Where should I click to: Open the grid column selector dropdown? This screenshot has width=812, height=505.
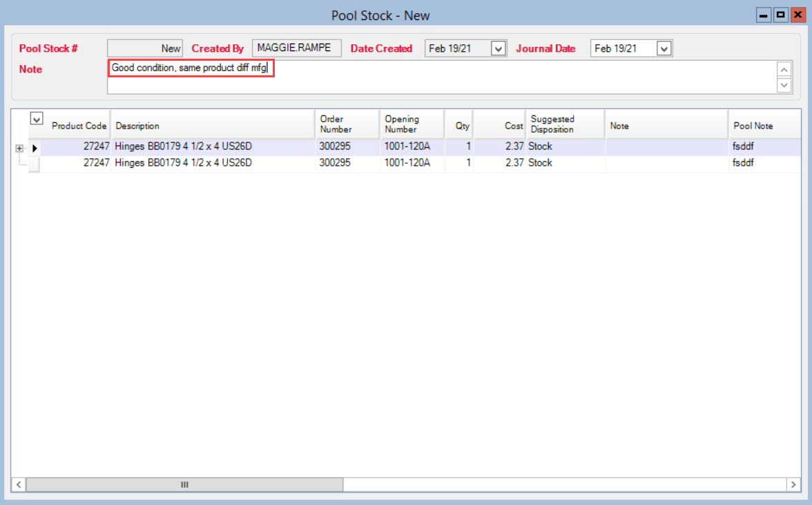[36, 119]
